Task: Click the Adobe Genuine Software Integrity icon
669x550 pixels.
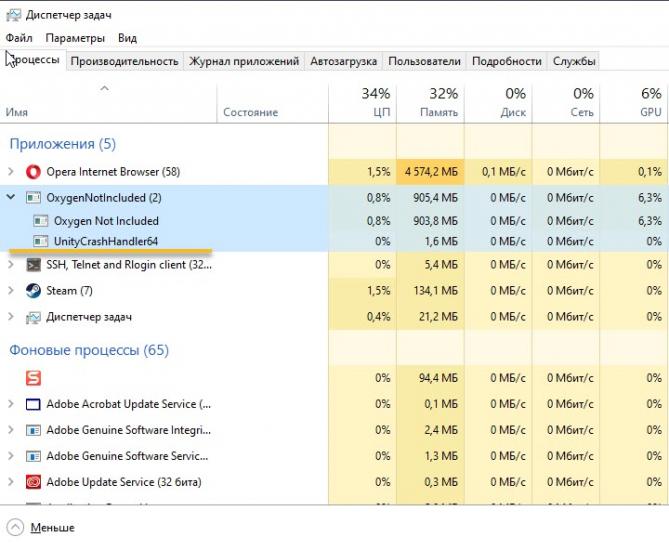Action: pos(33,430)
